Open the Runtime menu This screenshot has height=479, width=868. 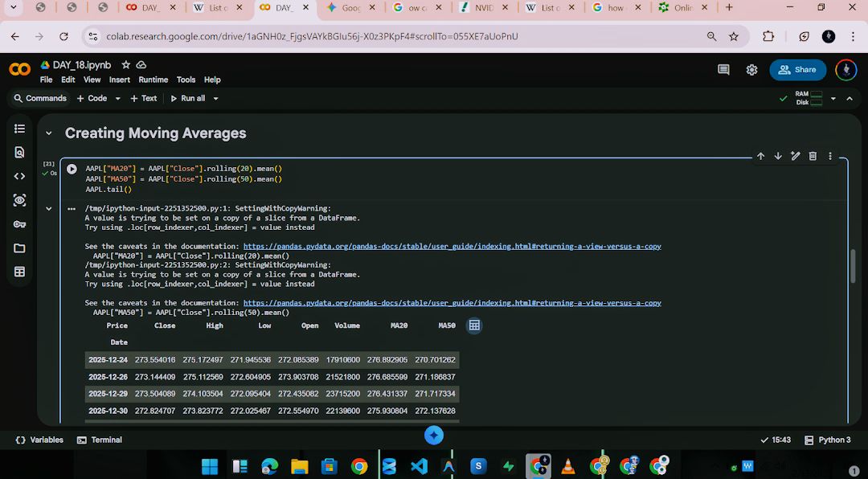154,80
